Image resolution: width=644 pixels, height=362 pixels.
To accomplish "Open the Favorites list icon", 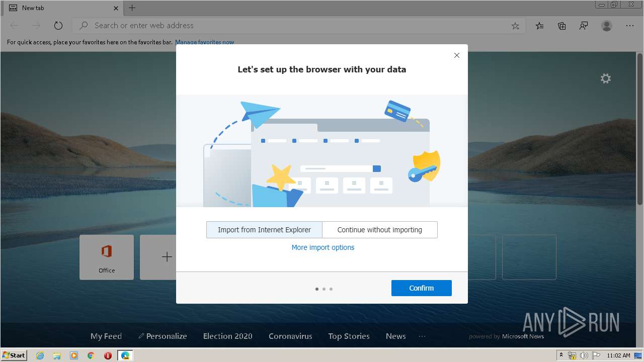I will pyautogui.click(x=540, y=26).
